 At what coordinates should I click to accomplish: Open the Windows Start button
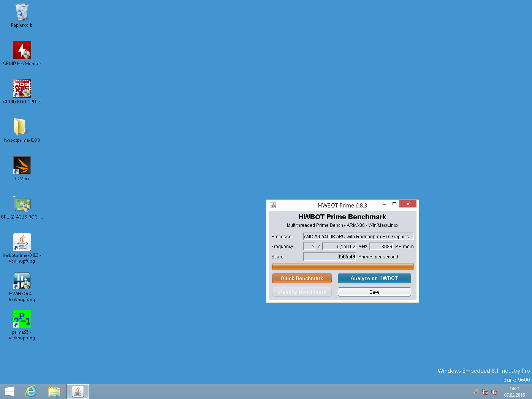(9, 391)
